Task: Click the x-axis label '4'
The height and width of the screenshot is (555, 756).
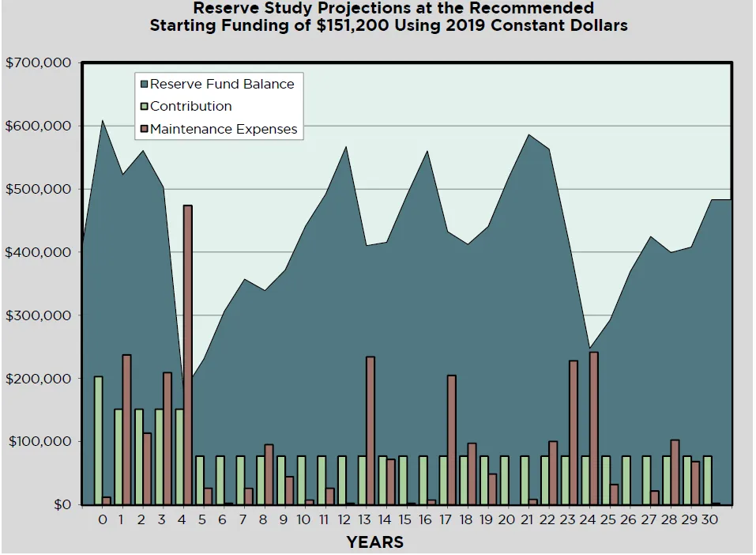Action: click(x=182, y=520)
